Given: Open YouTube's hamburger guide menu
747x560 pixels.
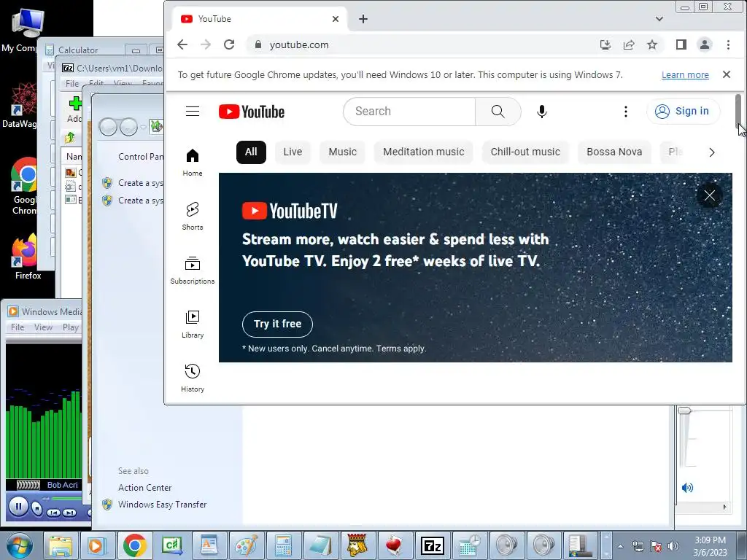Looking at the screenshot, I should point(193,112).
